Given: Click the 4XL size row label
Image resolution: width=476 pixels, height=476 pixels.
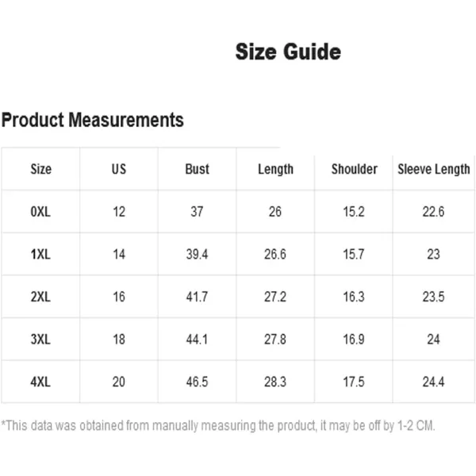Looking at the screenshot, I should tap(40, 382).
